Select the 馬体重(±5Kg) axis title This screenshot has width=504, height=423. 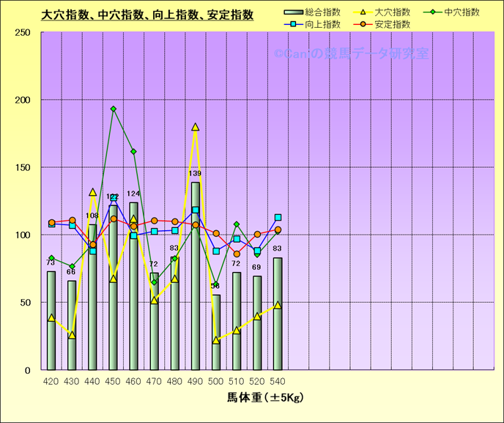(x=265, y=398)
